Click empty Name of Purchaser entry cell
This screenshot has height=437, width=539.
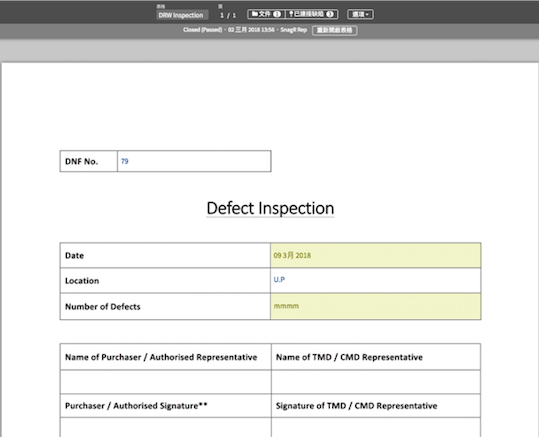(x=166, y=382)
